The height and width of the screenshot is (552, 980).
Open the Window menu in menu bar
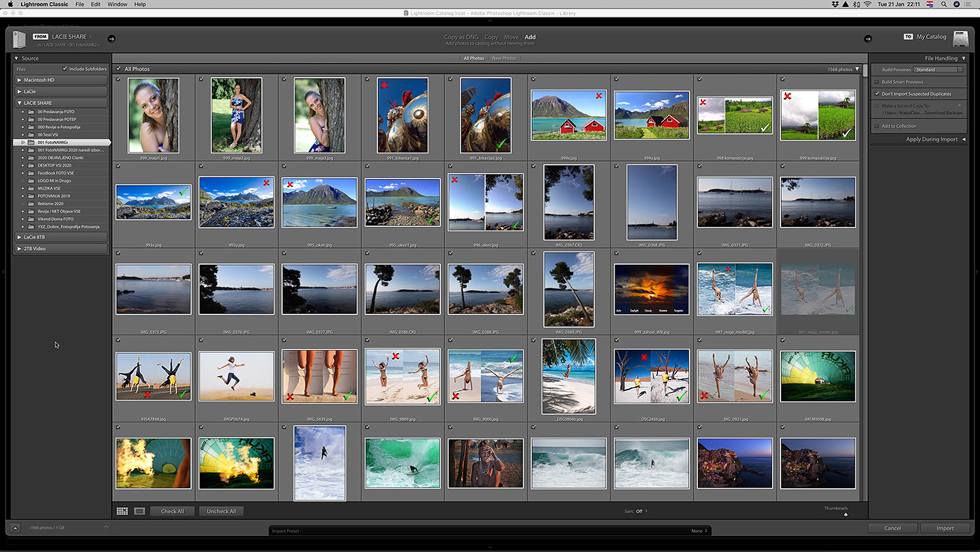(117, 4)
